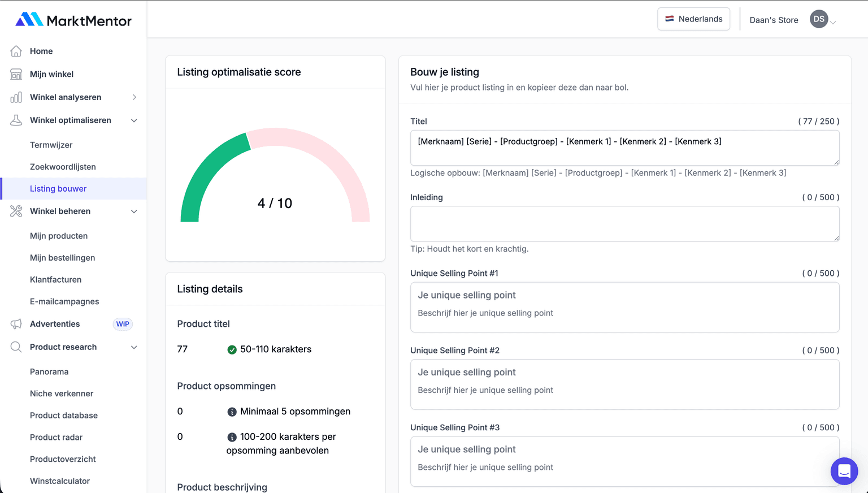The height and width of the screenshot is (493, 868).
Task: Select the Winkel beheren tools icon
Action: click(16, 211)
